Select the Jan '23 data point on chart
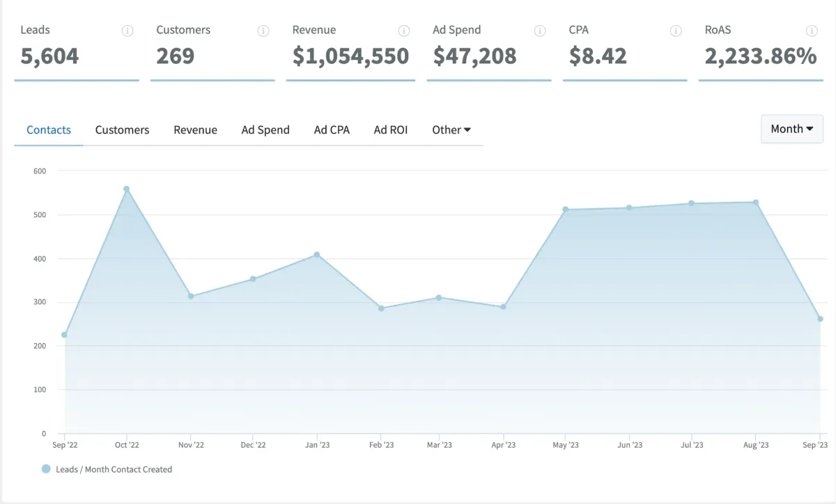The height and width of the screenshot is (504, 836). coord(316,254)
